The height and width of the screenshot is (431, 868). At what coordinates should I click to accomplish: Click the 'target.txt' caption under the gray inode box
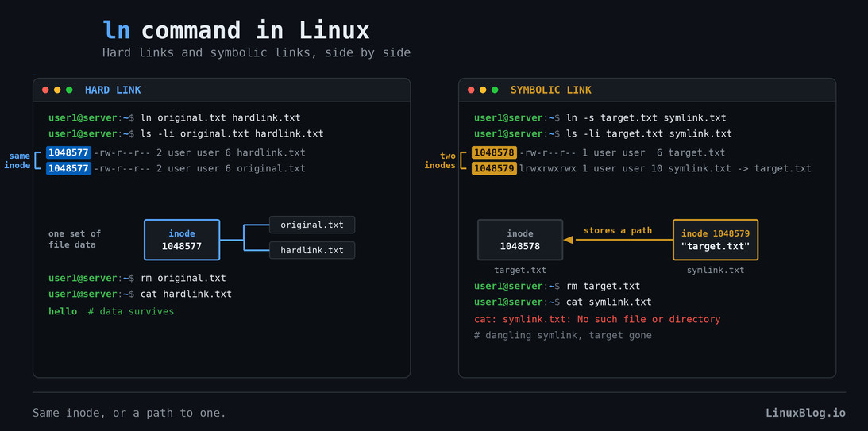pyautogui.click(x=520, y=270)
